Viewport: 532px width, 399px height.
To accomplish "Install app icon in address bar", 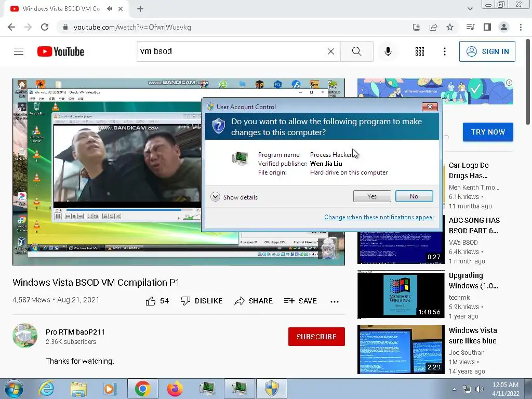I will pos(416,27).
